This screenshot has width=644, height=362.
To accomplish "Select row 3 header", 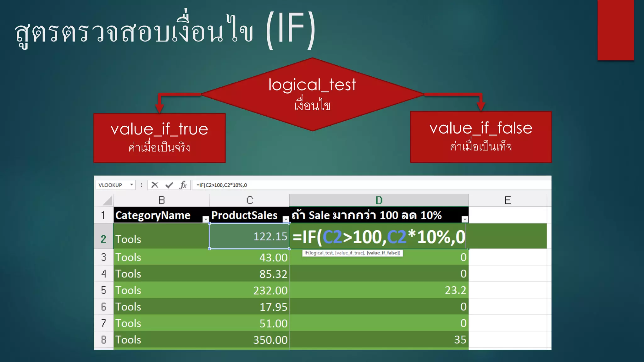I will click(x=103, y=257).
